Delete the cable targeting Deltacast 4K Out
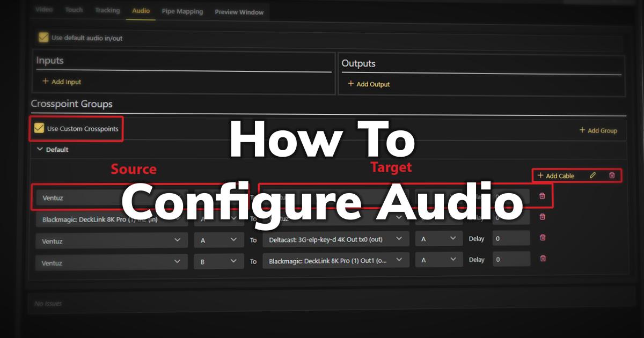This screenshot has width=644, height=338. coord(543,238)
